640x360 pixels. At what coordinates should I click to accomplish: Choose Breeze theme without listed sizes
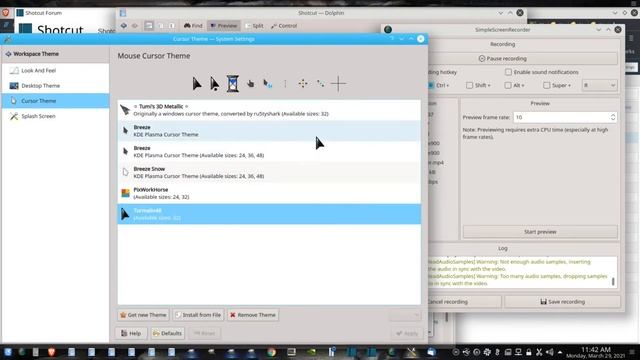[269, 131]
